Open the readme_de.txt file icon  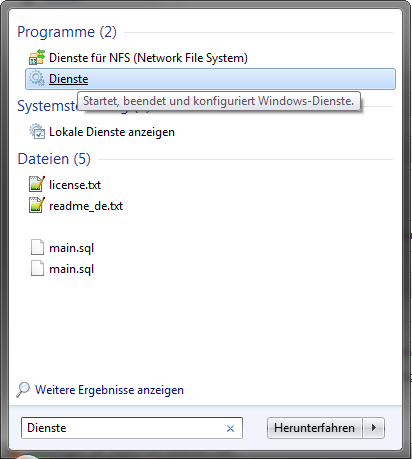click(x=37, y=205)
